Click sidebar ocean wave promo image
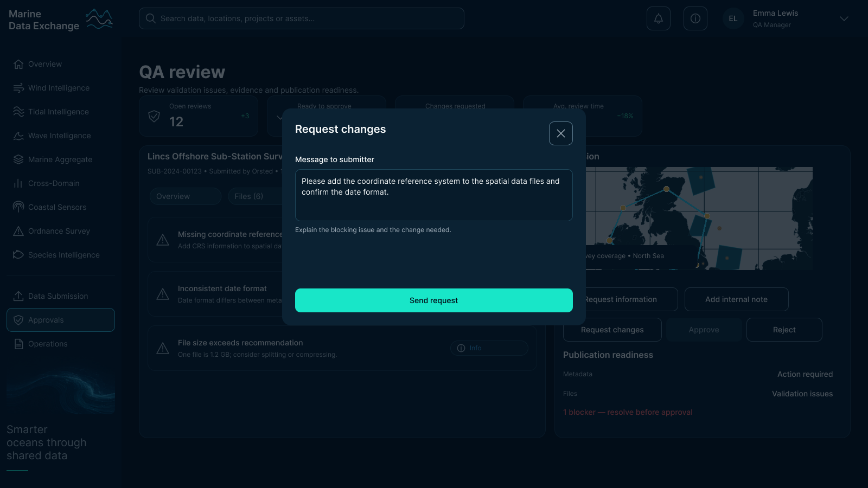Image resolution: width=868 pixels, height=488 pixels. coord(61,391)
